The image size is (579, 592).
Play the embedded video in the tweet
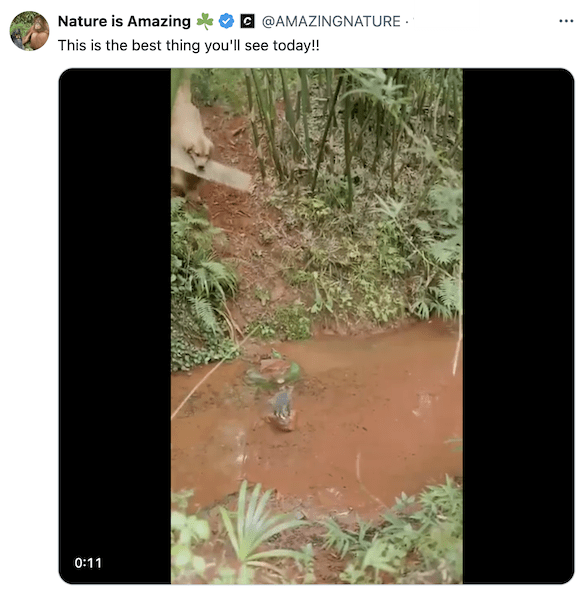(316, 326)
